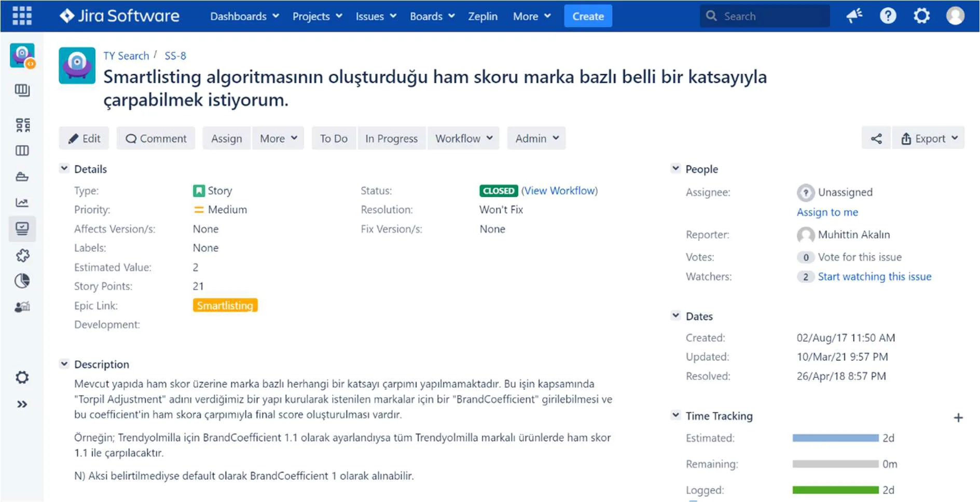Screen dimensions: 980x502
Task: Transition issue to To Do
Action: click(334, 139)
